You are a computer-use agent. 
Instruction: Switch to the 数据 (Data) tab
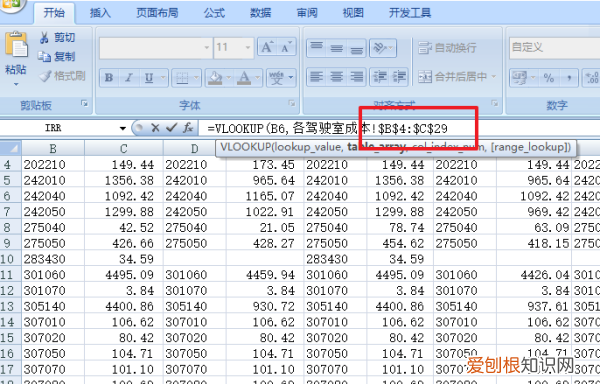point(261,13)
